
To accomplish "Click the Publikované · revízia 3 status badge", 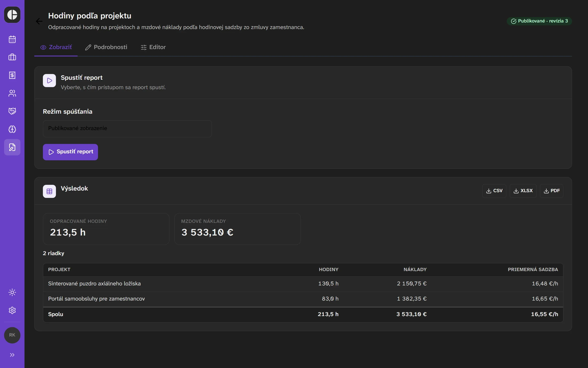I will point(539,21).
